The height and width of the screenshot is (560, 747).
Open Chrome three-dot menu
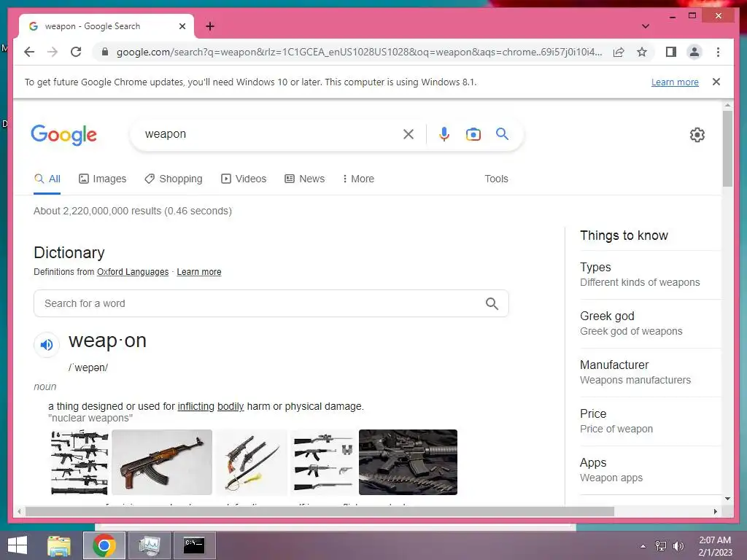click(x=718, y=52)
